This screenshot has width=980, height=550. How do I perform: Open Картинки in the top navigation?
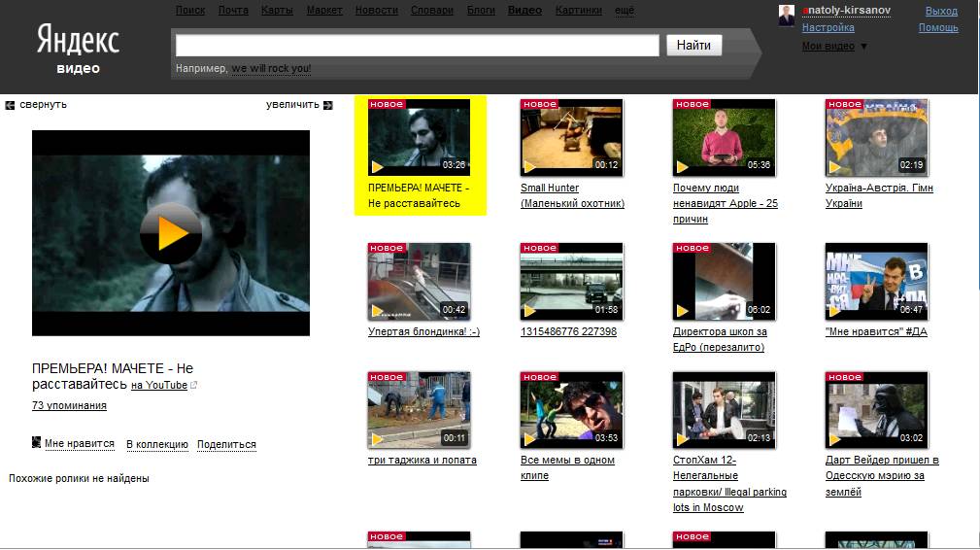click(x=578, y=10)
